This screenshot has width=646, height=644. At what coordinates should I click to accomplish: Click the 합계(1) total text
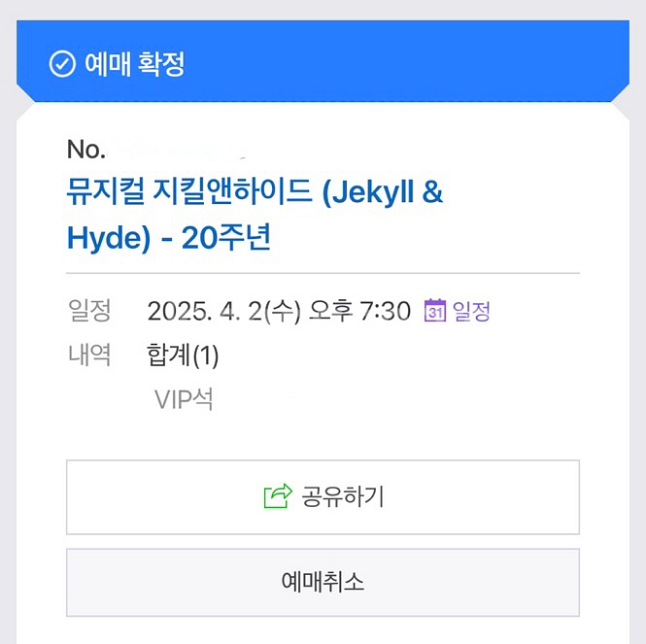[183, 356]
